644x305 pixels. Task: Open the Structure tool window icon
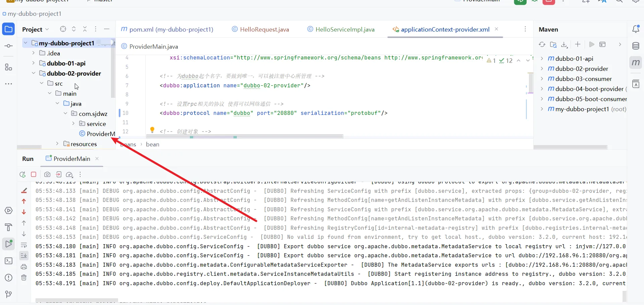pos(8,67)
